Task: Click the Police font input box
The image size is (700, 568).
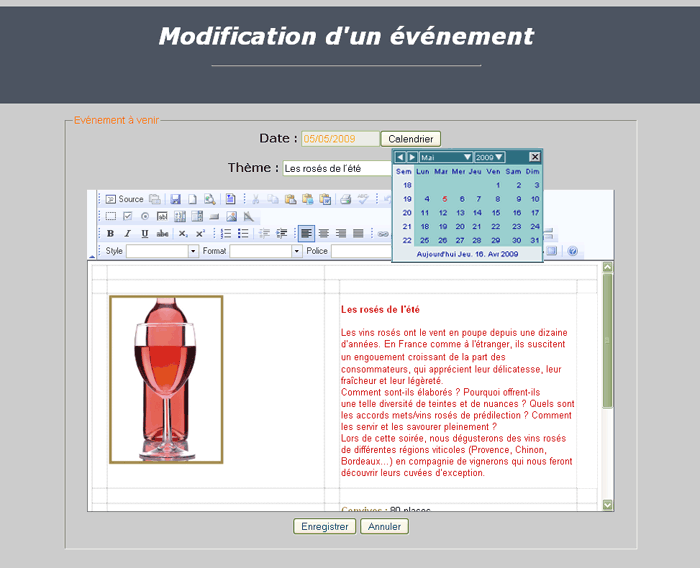Action: tap(361, 251)
